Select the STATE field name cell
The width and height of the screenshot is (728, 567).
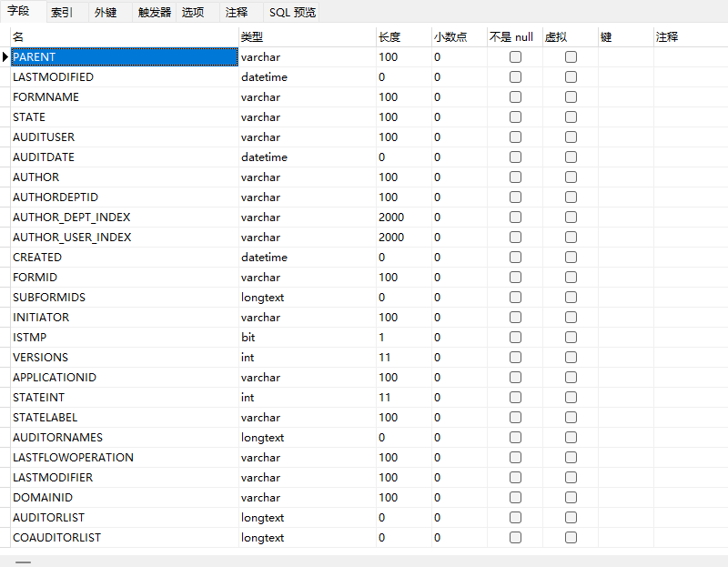coord(125,117)
